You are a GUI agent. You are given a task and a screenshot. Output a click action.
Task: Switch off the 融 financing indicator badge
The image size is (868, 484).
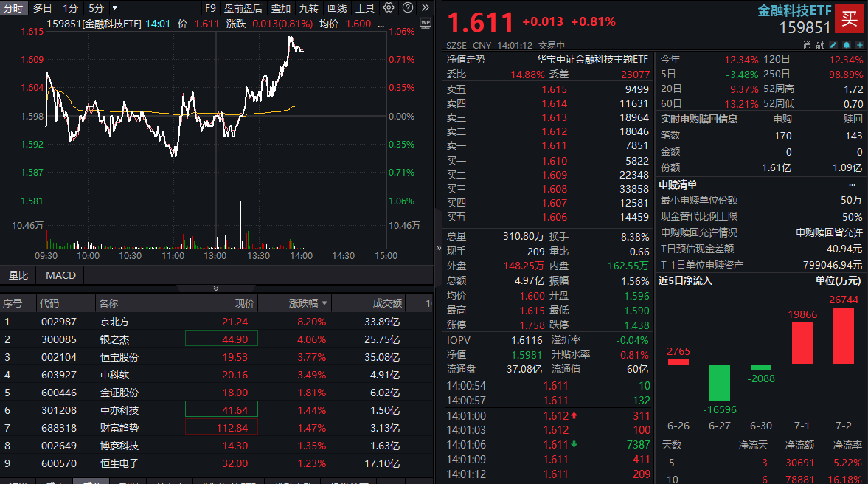pos(820,45)
